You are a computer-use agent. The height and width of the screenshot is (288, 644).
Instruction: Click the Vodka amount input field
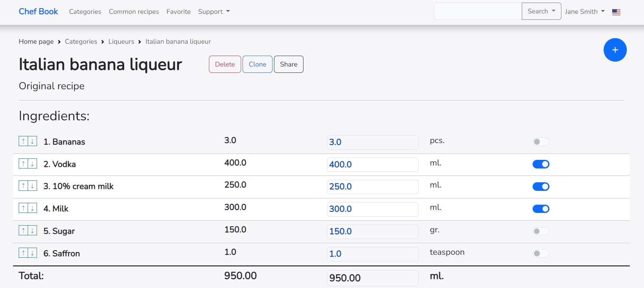click(x=372, y=164)
